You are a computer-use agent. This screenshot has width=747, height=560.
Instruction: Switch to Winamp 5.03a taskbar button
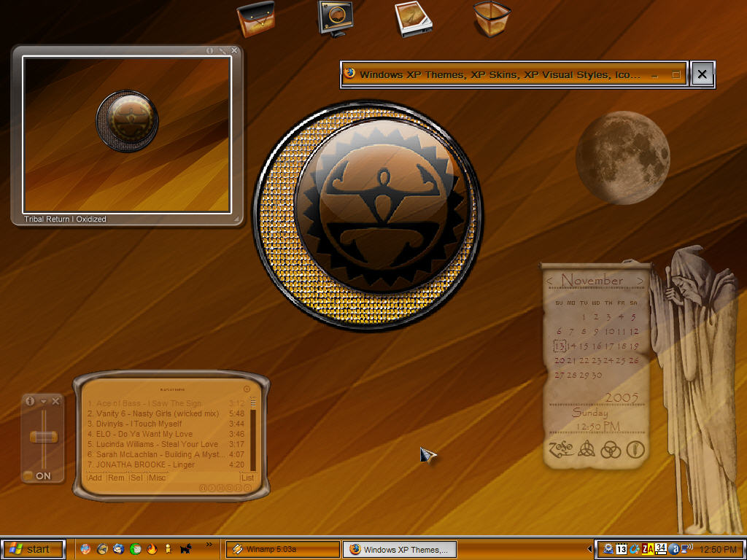pos(282,549)
